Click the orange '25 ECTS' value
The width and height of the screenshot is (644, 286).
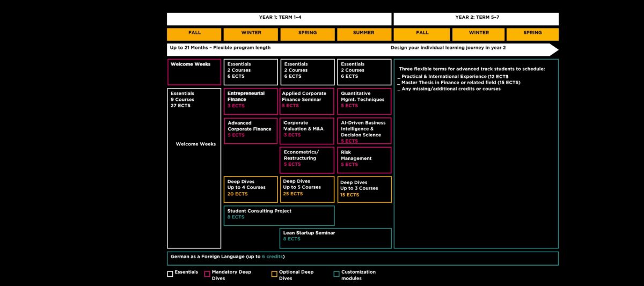tap(293, 194)
